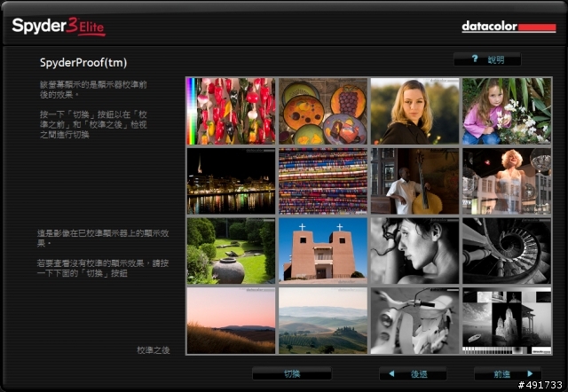Viewport: 568px width, 392px height.
Task: Click the SpyderProof(tm) heading
Action: (83, 63)
